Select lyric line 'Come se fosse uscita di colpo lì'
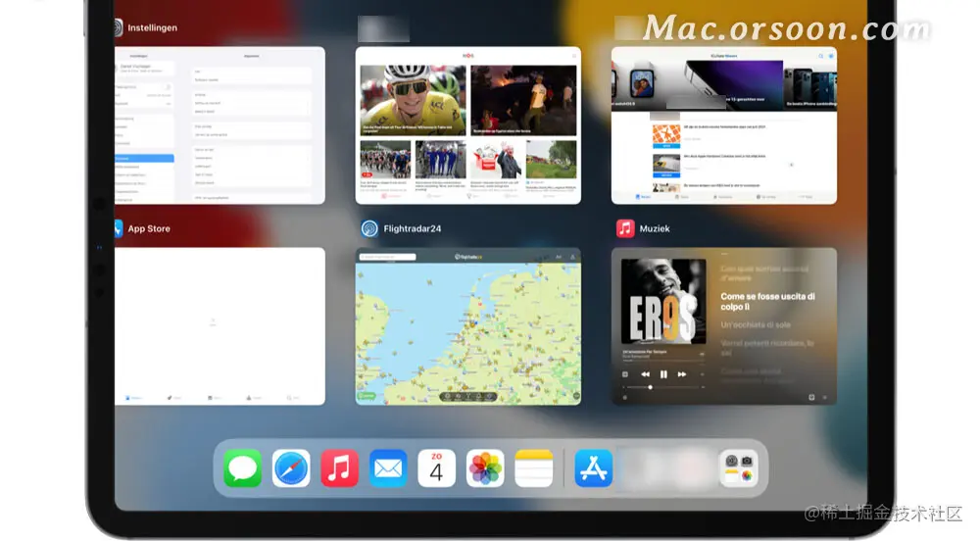This screenshot has width=980, height=541. point(767,302)
